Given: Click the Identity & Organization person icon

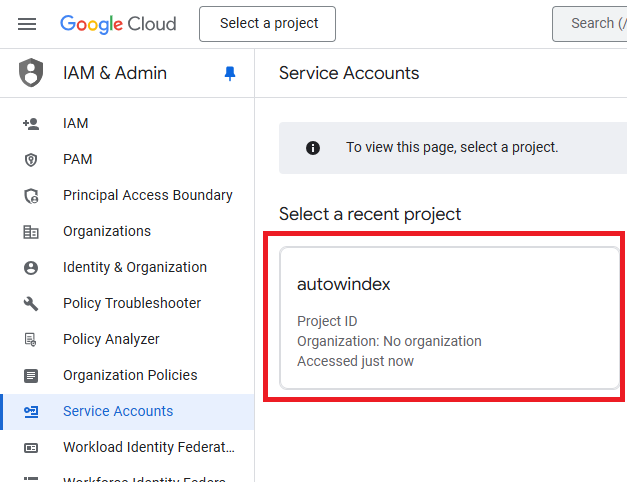Looking at the screenshot, I should point(31,268).
